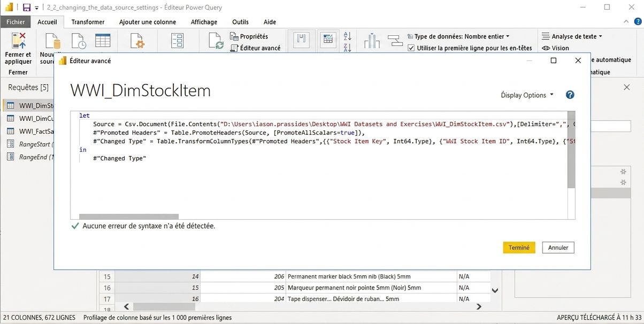This screenshot has width=644, height=324.
Task: Click the refresh preview icon
Action: tap(216, 41)
